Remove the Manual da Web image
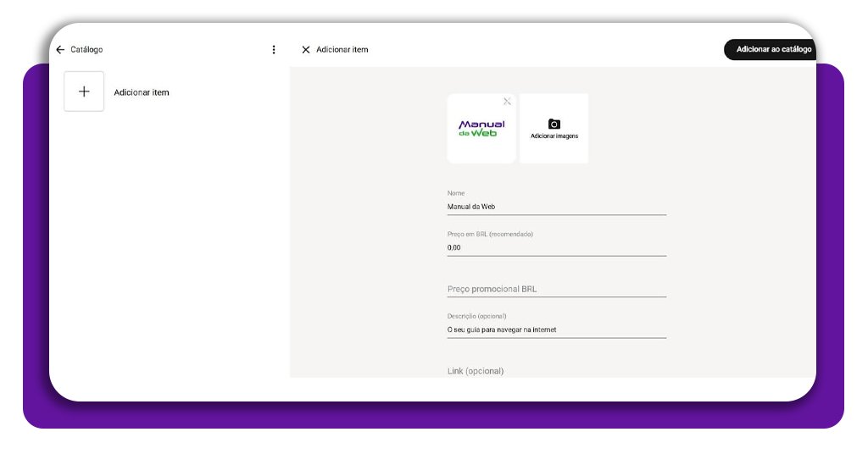Viewport: 868px width, 454px height. [507, 101]
